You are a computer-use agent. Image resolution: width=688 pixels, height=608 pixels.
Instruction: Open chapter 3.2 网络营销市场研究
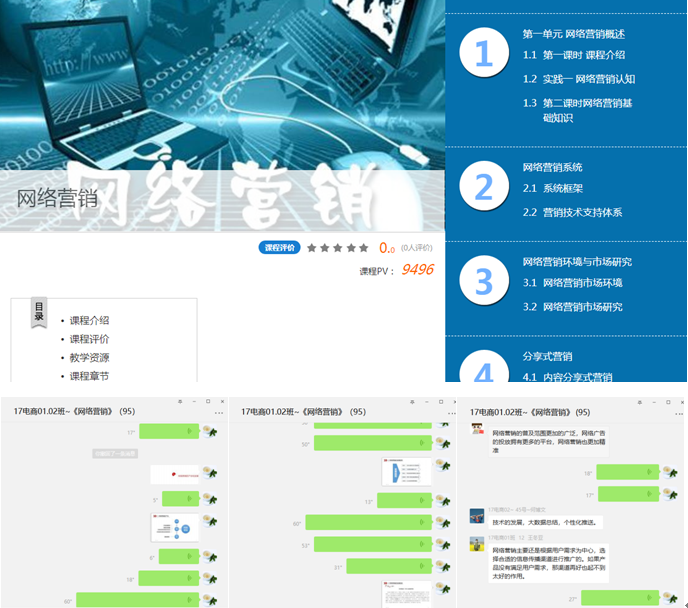(x=582, y=307)
